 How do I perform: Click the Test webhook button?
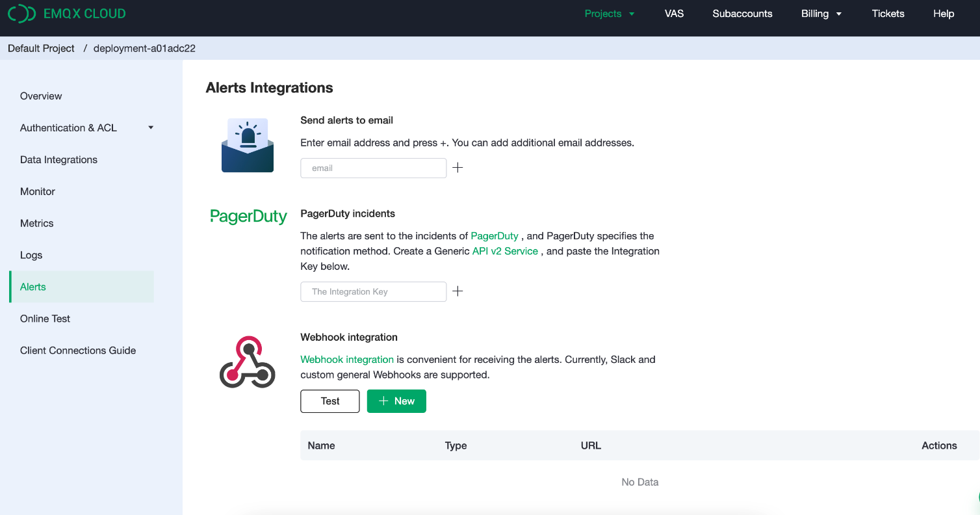(x=330, y=401)
